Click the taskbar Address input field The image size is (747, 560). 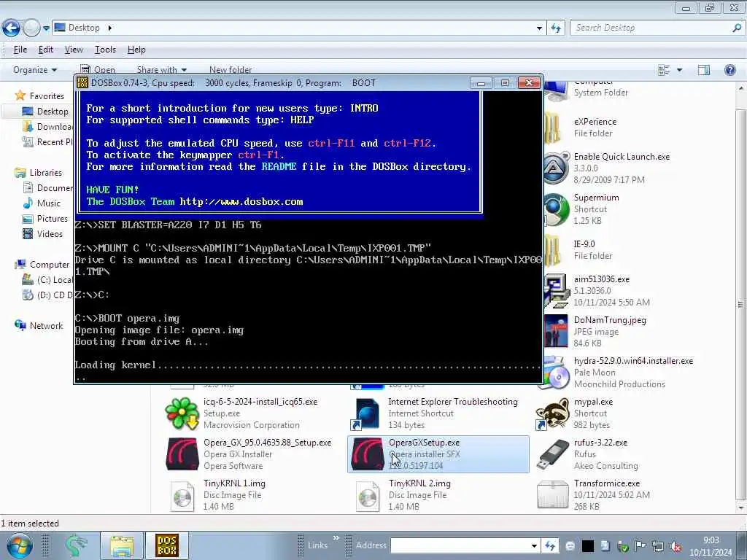pos(460,545)
